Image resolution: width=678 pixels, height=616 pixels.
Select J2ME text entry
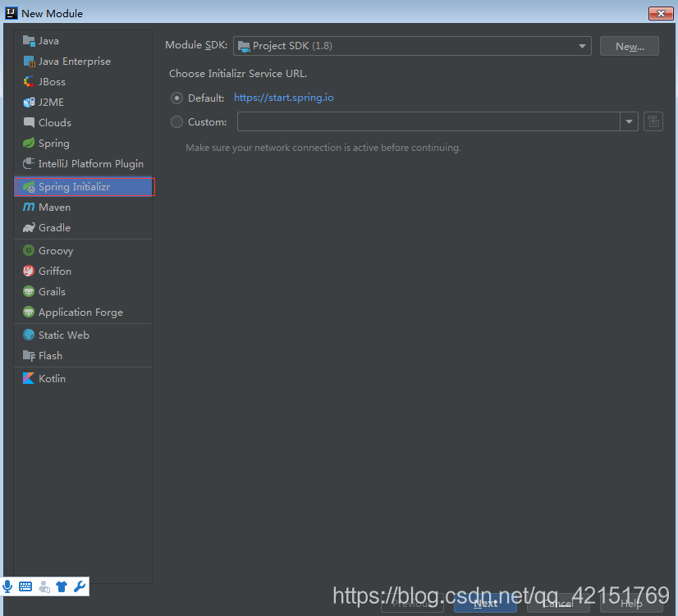tap(51, 103)
